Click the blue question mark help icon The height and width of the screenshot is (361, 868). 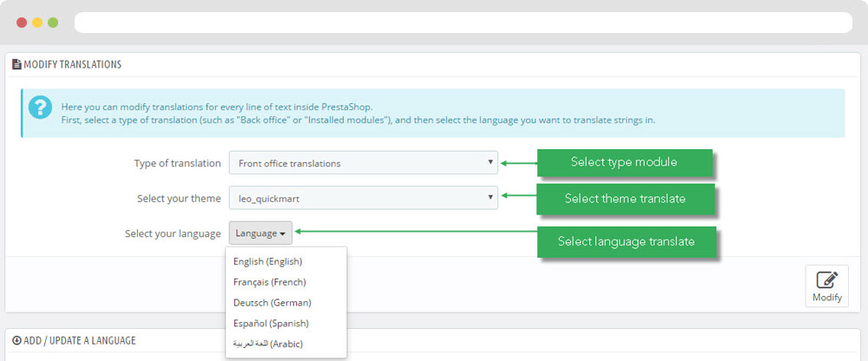(40, 107)
